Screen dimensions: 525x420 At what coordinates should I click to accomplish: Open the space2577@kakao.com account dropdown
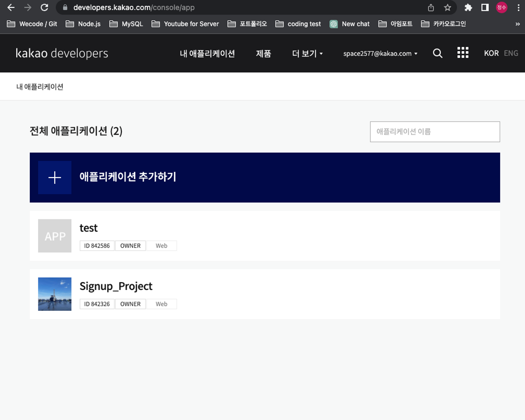(380, 54)
